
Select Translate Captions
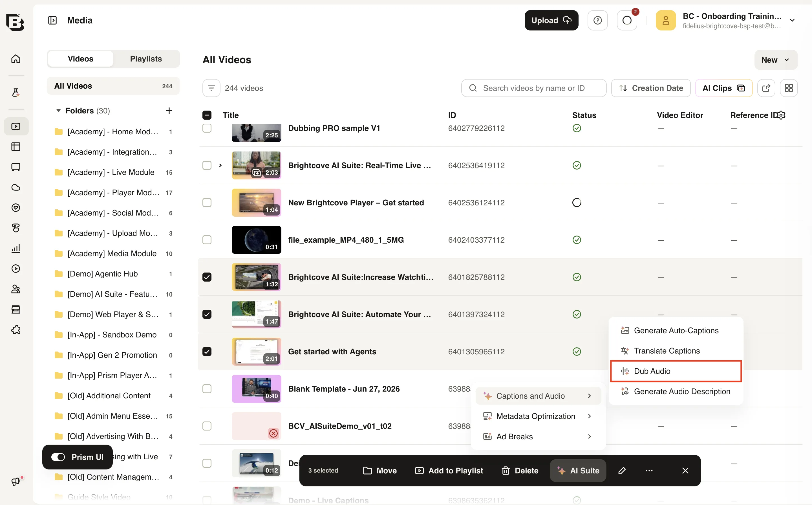click(x=676, y=351)
